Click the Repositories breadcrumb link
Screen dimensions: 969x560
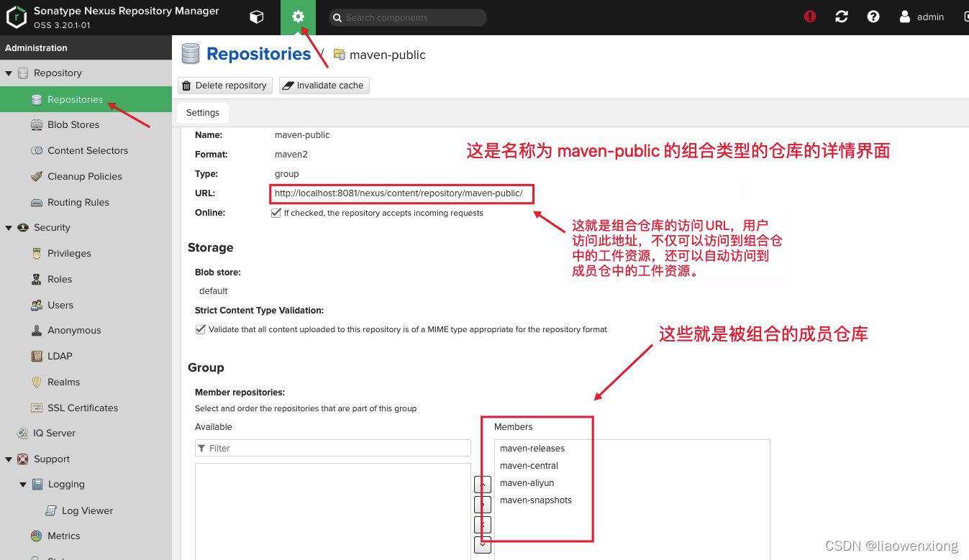259,54
